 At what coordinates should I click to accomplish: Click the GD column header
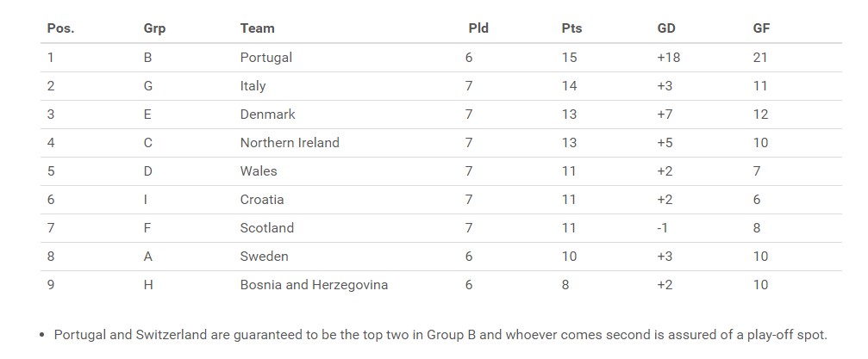[x=666, y=28]
